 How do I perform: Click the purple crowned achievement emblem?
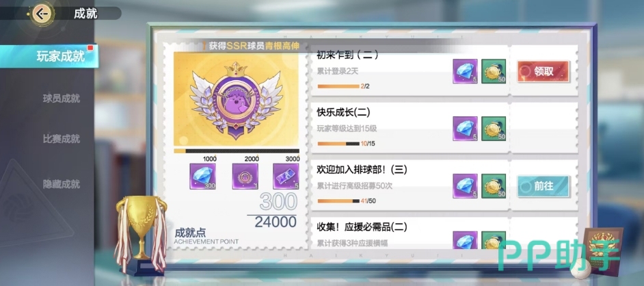[236, 101]
